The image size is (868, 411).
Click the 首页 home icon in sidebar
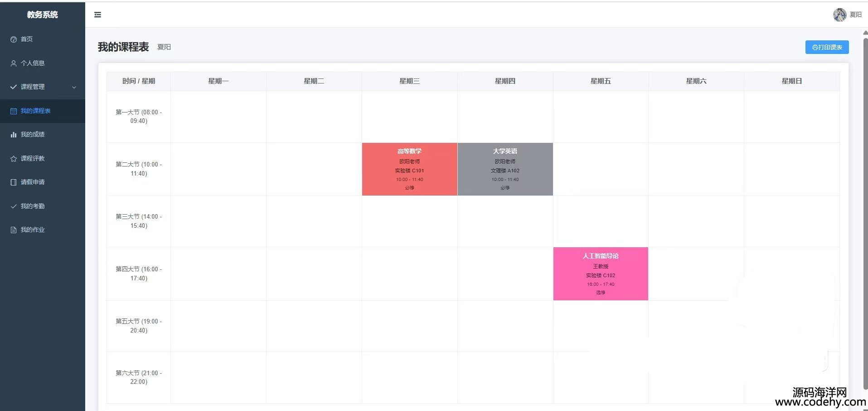tap(14, 39)
